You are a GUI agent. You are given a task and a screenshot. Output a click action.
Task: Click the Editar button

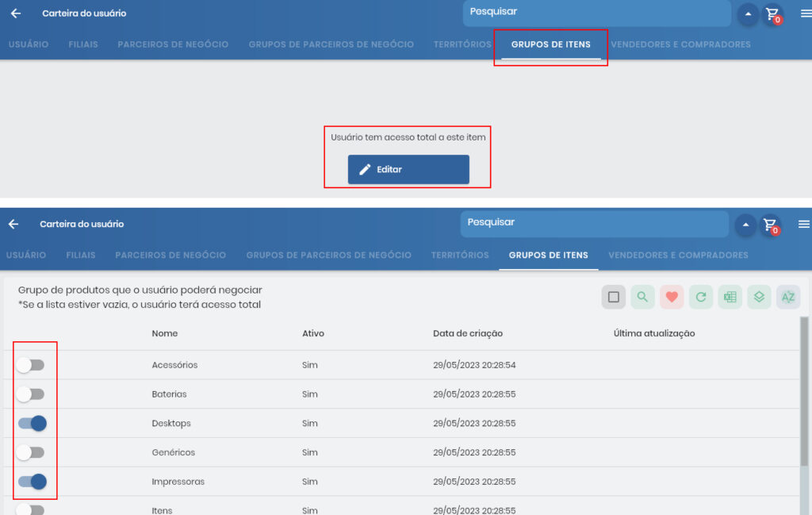coord(408,169)
